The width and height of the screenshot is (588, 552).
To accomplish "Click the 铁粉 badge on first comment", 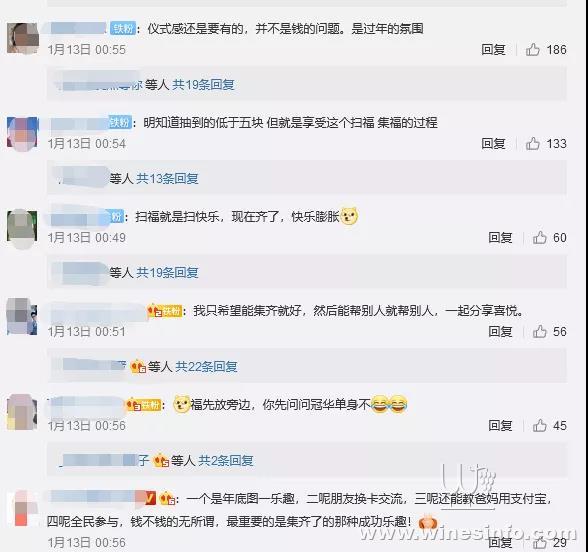I will [x=123, y=28].
